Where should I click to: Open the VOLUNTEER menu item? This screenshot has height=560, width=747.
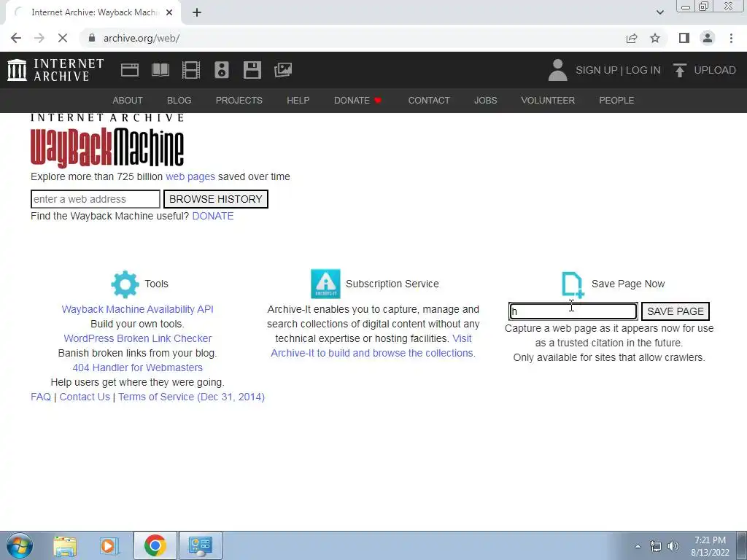tap(548, 101)
